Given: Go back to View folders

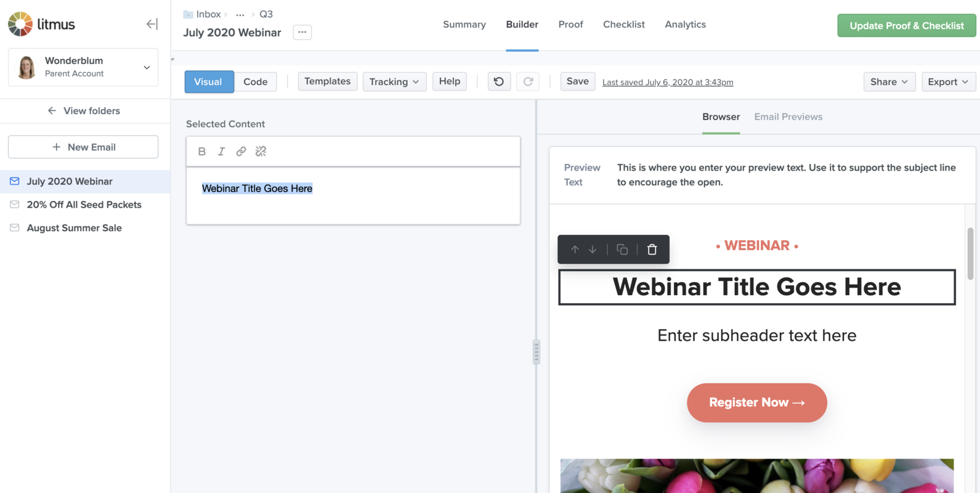Looking at the screenshot, I should point(84,111).
